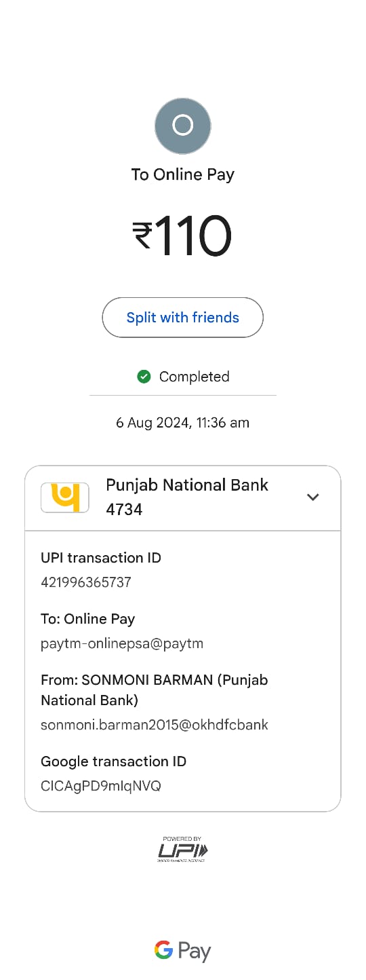366x980 pixels.
Task: Click the sonmoni.barman2015@okhdfcbank address
Action: (x=155, y=725)
